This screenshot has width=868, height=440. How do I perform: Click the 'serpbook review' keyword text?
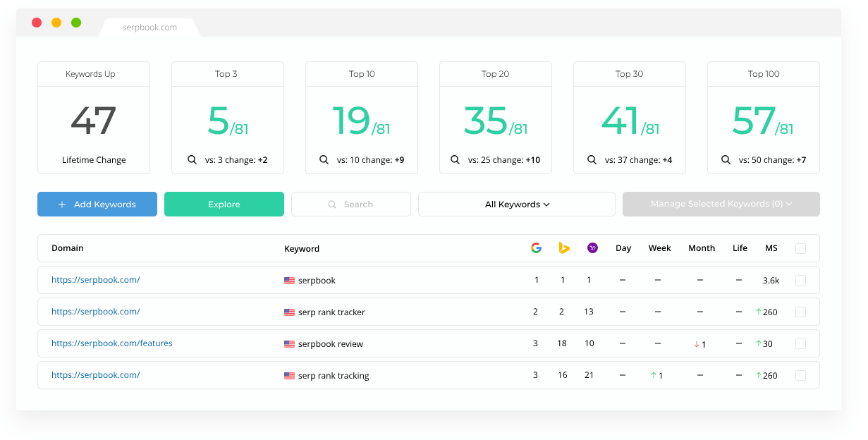331,344
